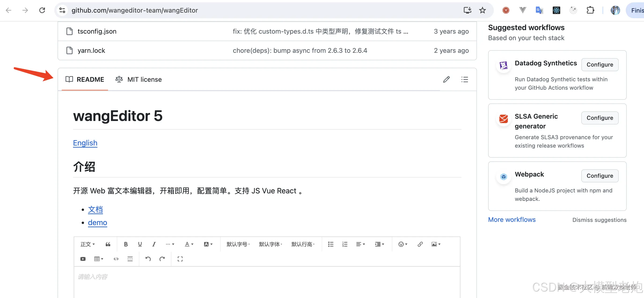Open the 默认字号 font size dropdown
Image resolution: width=644 pixels, height=298 pixels.
[238, 244]
